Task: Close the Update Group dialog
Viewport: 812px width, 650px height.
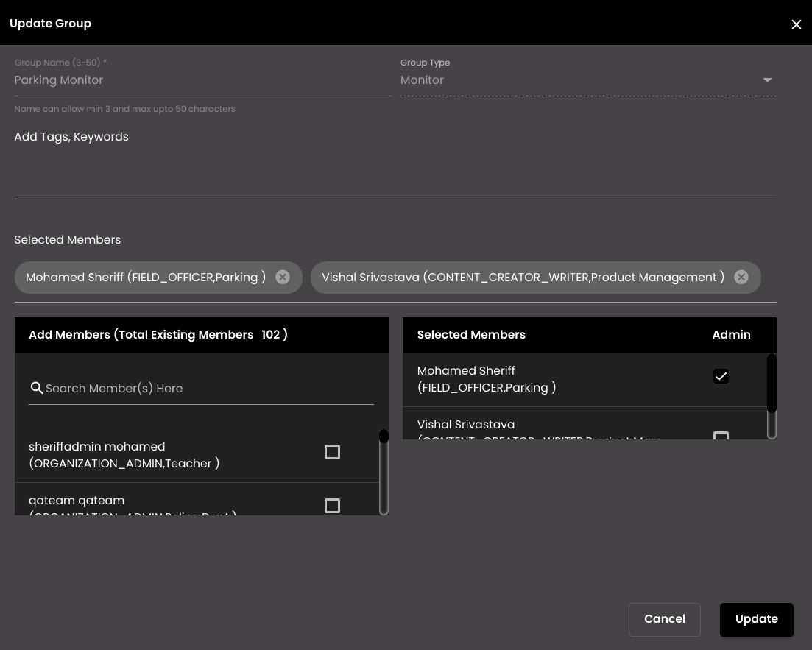Action: [796, 24]
